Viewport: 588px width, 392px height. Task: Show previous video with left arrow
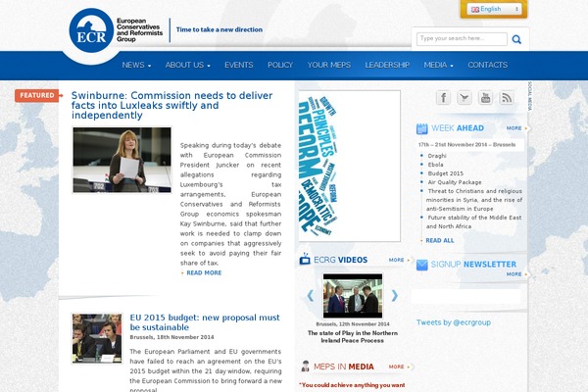pyautogui.click(x=311, y=295)
